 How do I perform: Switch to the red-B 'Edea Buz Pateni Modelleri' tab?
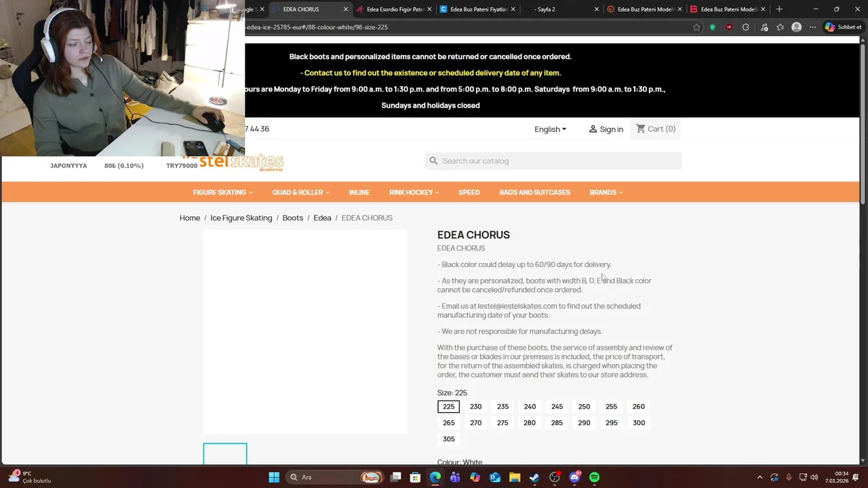(728, 9)
